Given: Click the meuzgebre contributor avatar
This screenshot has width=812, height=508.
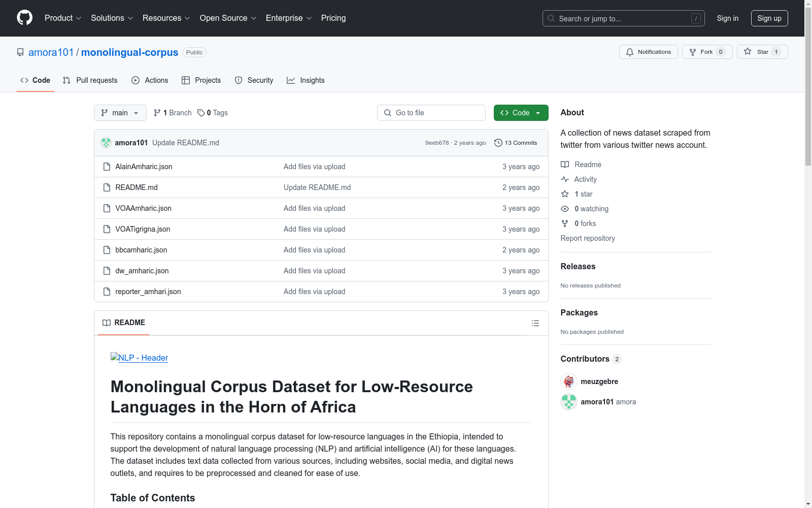Looking at the screenshot, I should click(x=569, y=382).
